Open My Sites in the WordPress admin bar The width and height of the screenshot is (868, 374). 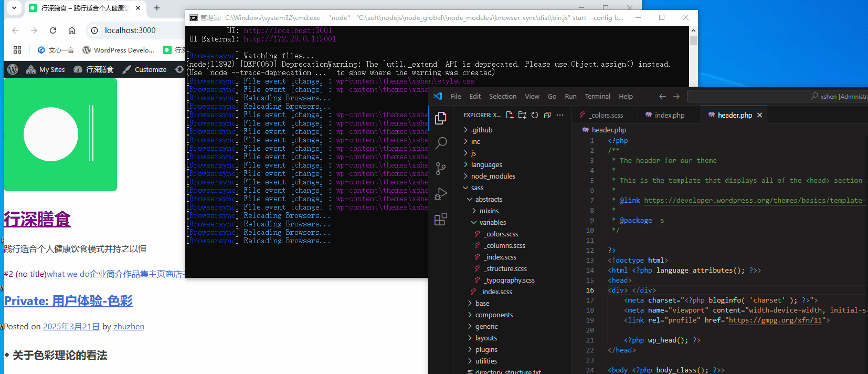click(46, 69)
